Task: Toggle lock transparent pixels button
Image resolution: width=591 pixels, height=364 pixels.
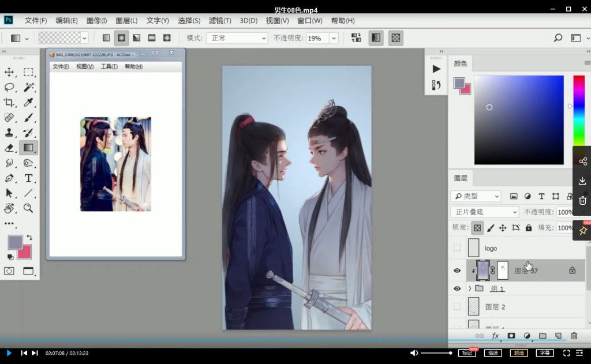Action: coord(477,228)
